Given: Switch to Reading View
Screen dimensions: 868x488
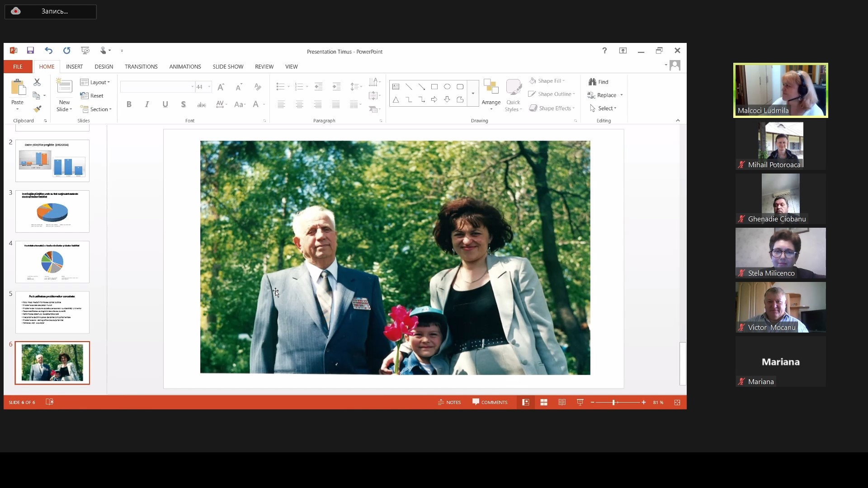Looking at the screenshot, I should tap(562, 402).
